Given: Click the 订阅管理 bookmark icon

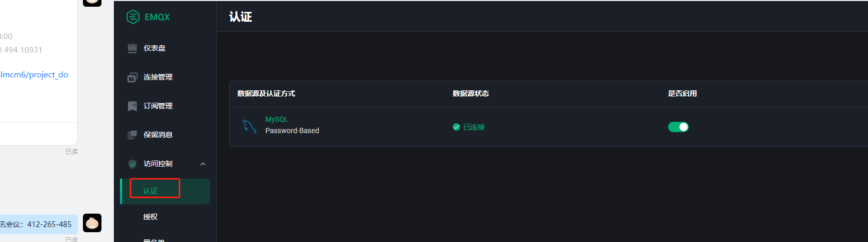Looking at the screenshot, I should pyautogui.click(x=132, y=106).
